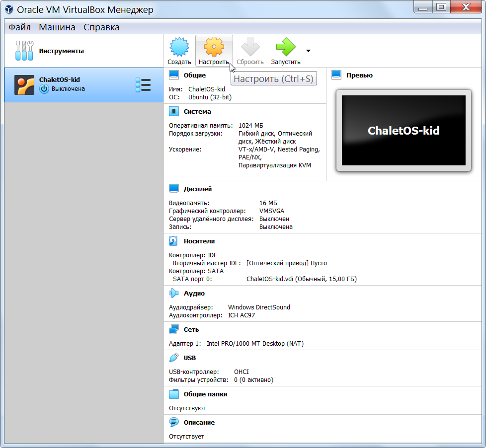Screen dimensions: 486x448
Task: Open the Сеть settings heading link
Action: (x=191, y=330)
